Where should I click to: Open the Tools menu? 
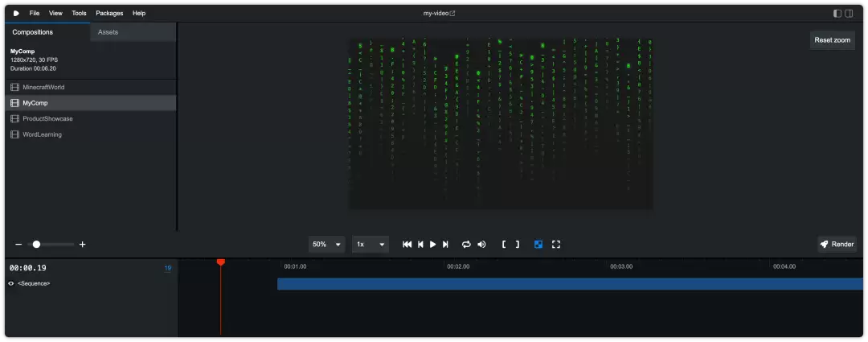point(79,14)
